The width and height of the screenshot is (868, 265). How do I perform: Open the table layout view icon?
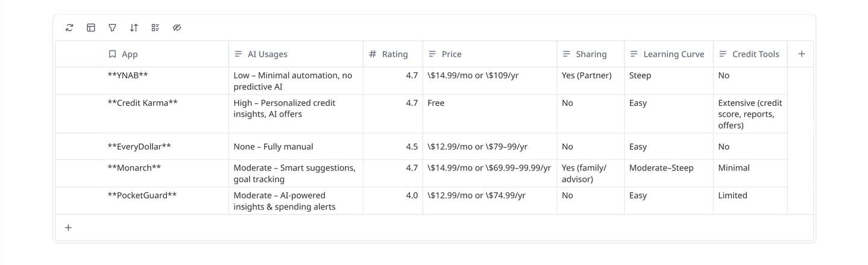point(91,28)
